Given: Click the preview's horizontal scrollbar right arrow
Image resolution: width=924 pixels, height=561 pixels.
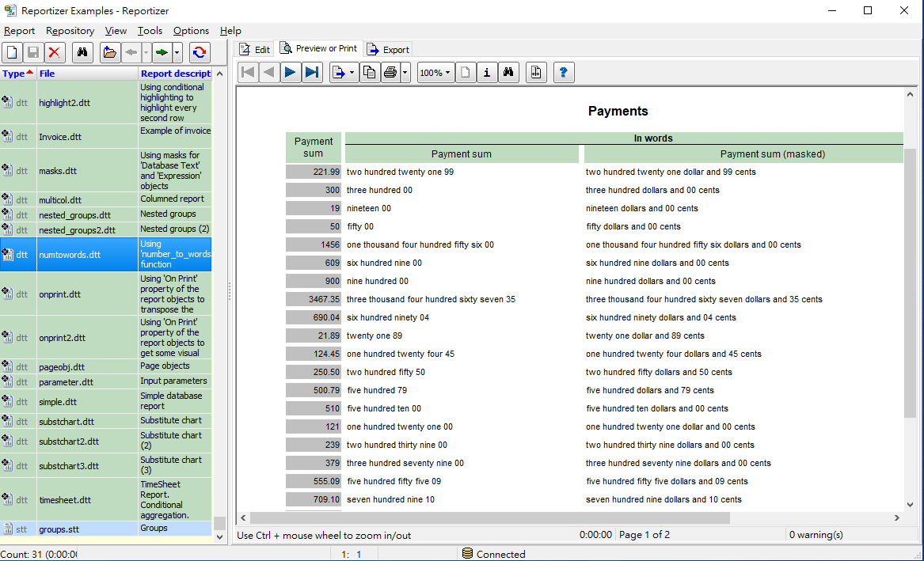Looking at the screenshot, I should (897, 518).
